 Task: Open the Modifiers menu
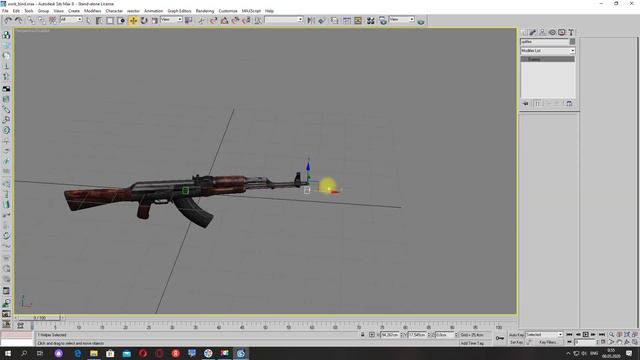coord(93,11)
